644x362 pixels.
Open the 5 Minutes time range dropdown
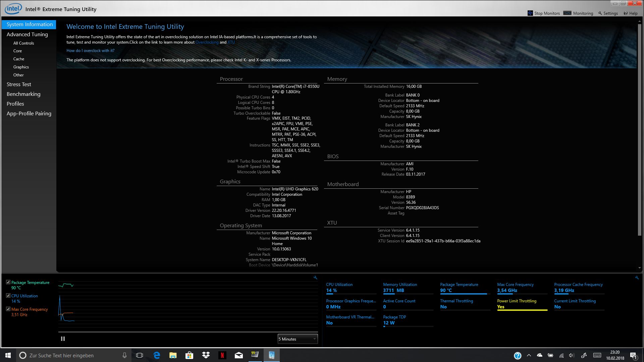(x=298, y=339)
